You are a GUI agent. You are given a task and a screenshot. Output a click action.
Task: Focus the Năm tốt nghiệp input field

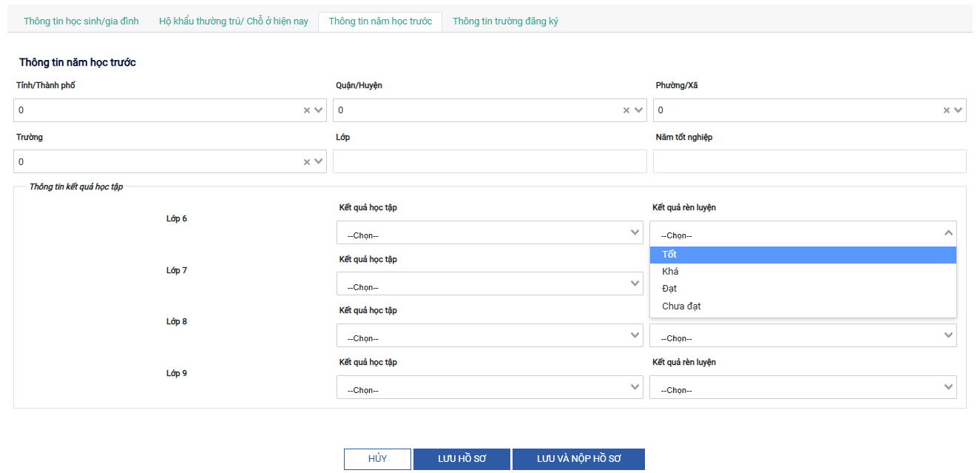click(x=809, y=161)
